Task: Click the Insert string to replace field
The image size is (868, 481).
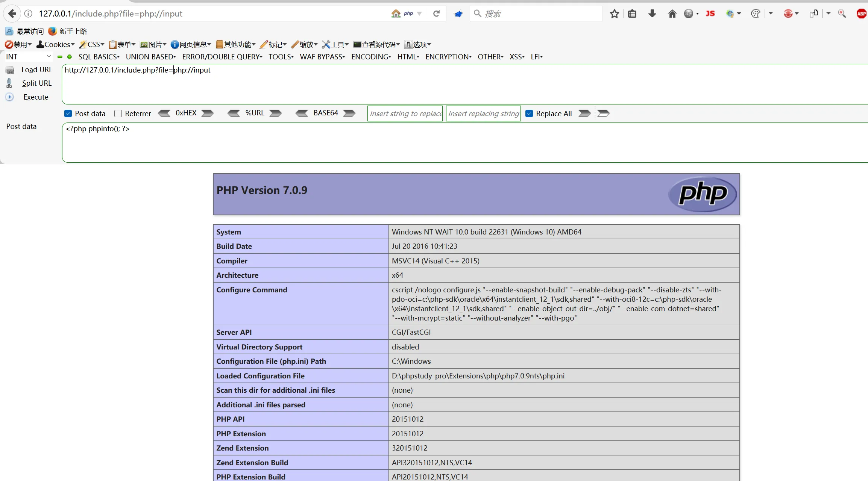Action: click(405, 113)
